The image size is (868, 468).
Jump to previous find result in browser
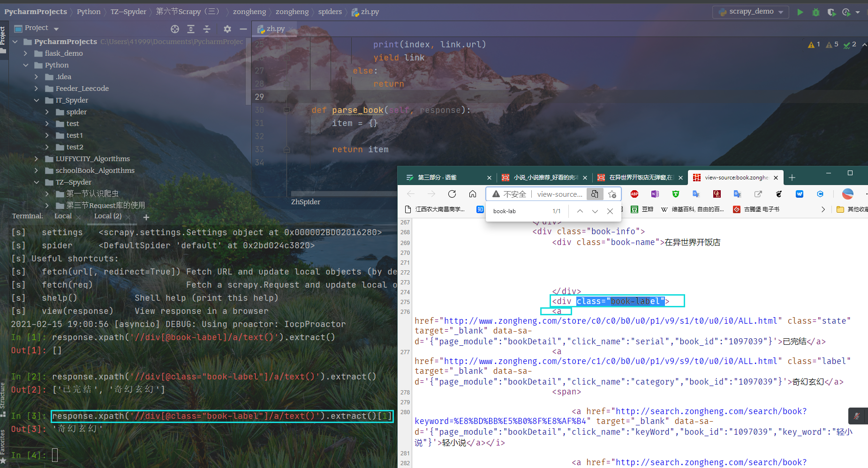coord(580,211)
